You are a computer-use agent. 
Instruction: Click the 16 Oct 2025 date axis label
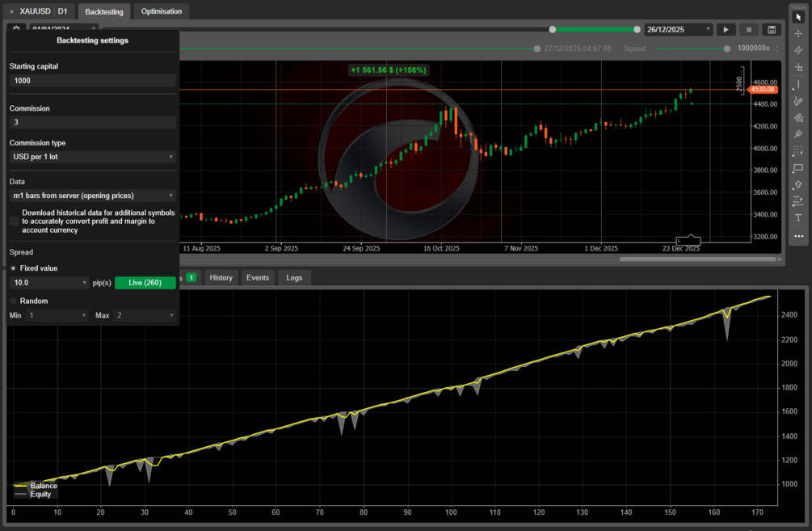441,248
